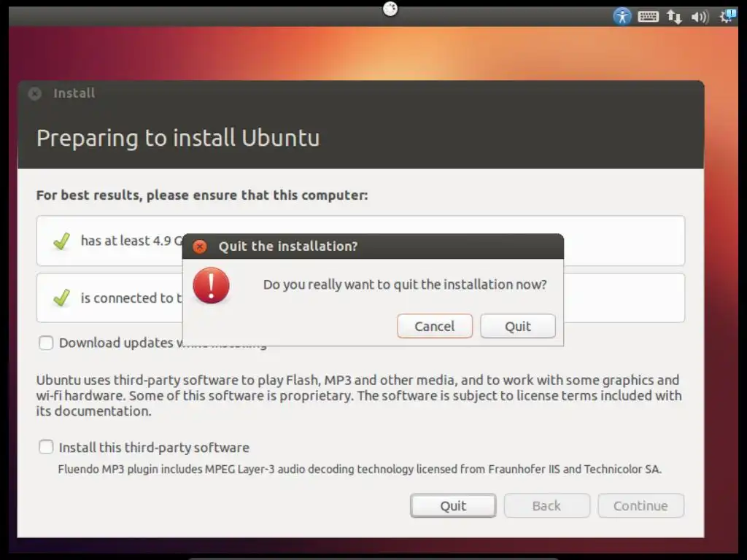Click the green checkmark beside 'is connected'
This screenshot has width=747, height=560.
click(x=62, y=298)
